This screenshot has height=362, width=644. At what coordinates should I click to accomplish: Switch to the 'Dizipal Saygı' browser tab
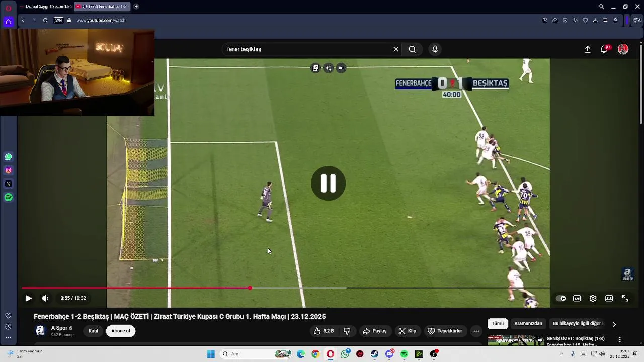coord(46,7)
